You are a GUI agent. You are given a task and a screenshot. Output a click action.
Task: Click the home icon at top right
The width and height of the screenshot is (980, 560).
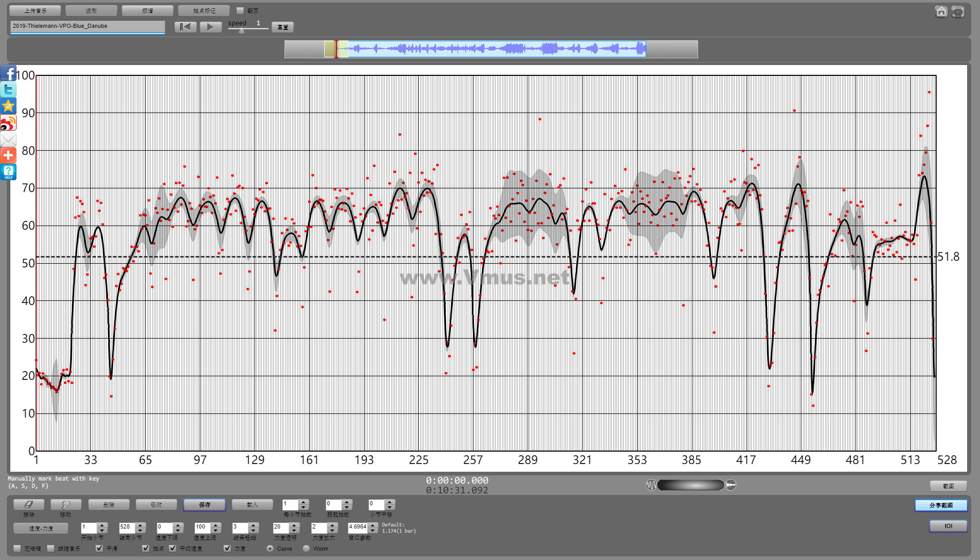(941, 12)
